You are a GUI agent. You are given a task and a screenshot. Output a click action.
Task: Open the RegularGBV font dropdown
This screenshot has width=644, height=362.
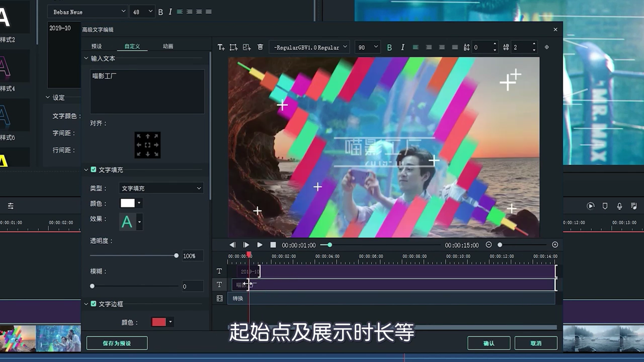point(309,47)
